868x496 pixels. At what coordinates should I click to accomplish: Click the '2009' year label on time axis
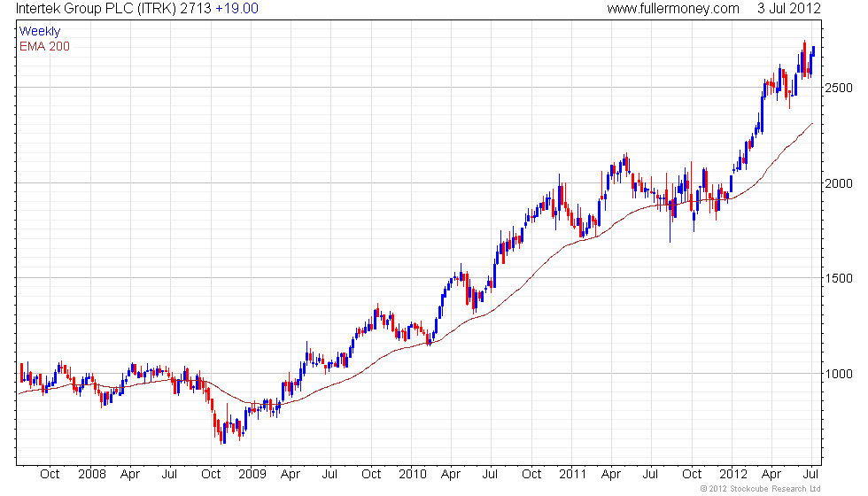pyautogui.click(x=252, y=474)
